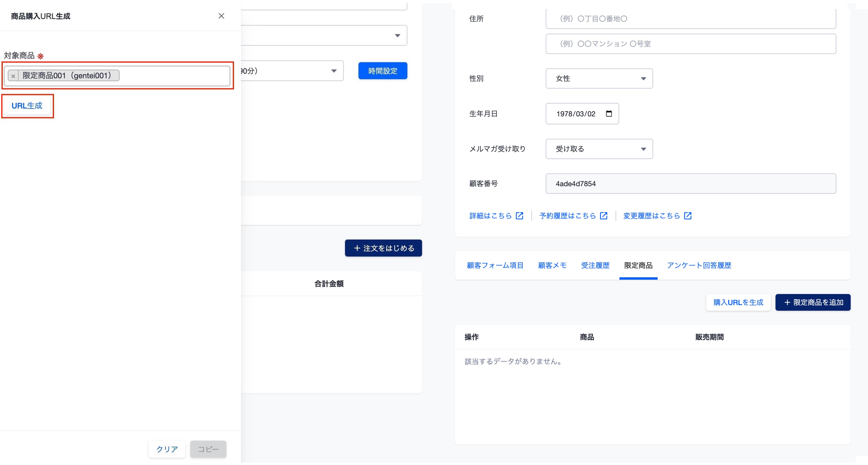Viewport: 868px width, 465px height.
Task: Select the 限定商品 tab
Action: tap(638, 266)
